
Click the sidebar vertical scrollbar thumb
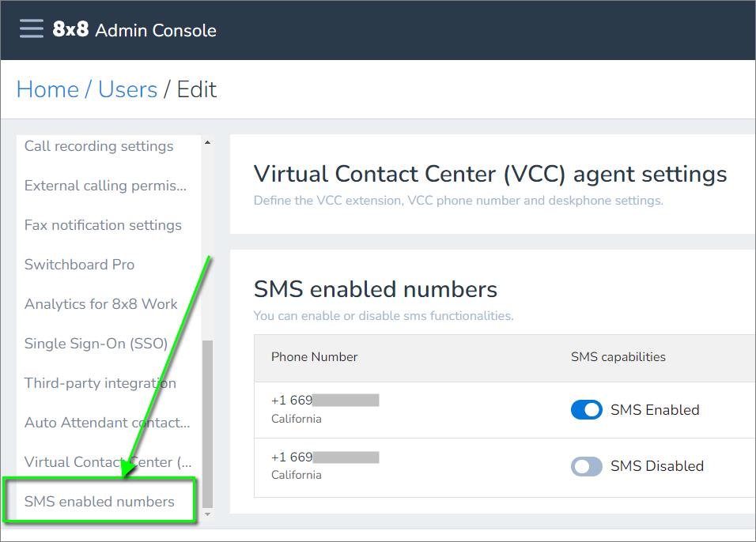[x=207, y=423]
